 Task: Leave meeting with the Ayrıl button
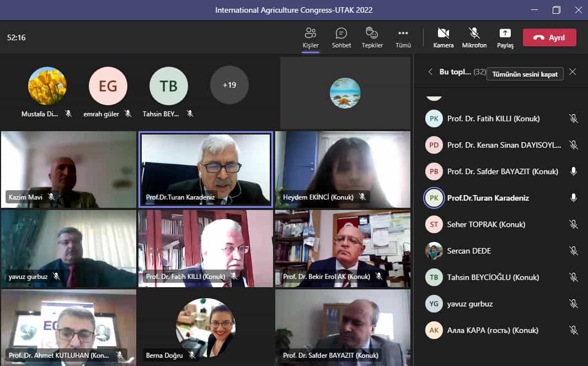click(549, 37)
